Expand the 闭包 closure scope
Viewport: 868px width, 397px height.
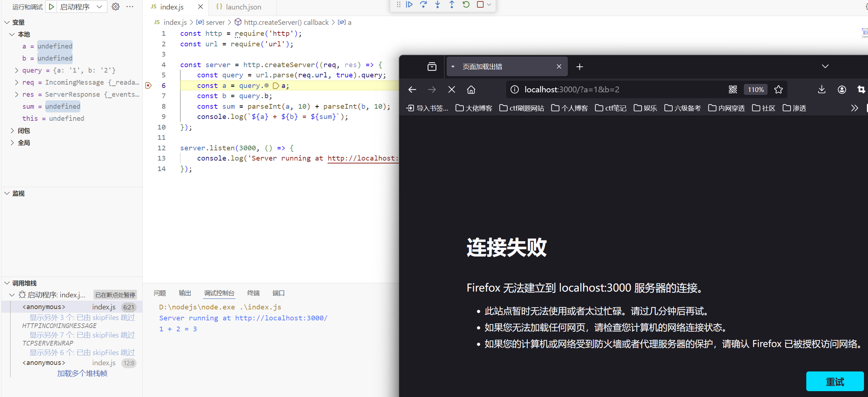pos(12,131)
